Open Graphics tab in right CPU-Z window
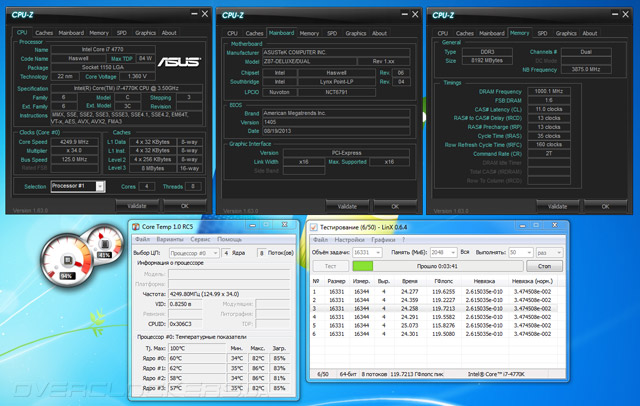The image size is (640, 406). point(566,33)
